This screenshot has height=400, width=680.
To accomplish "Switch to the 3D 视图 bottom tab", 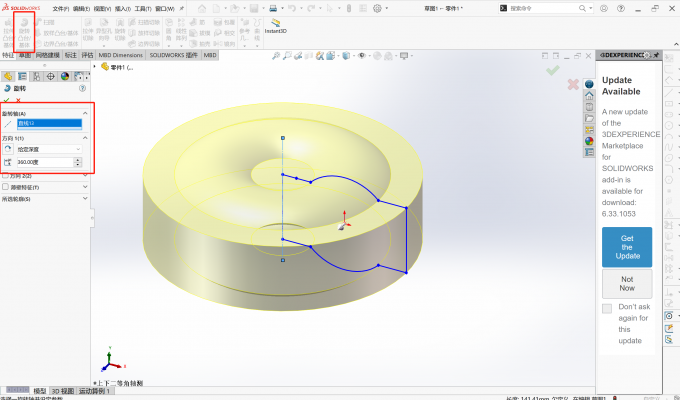I will pyautogui.click(x=63, y=391).
